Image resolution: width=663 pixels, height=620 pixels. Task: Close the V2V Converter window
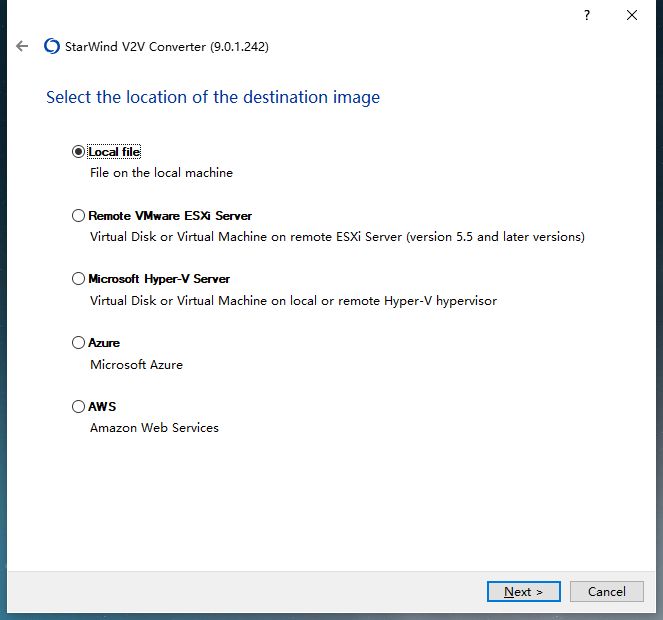click(x=632, y=15)
